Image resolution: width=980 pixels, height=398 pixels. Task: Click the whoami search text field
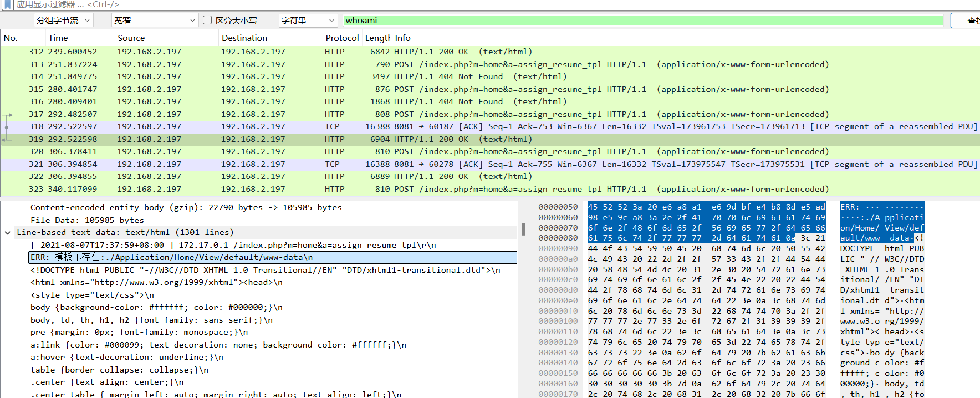pyautogui.click(x=643, y=21)
